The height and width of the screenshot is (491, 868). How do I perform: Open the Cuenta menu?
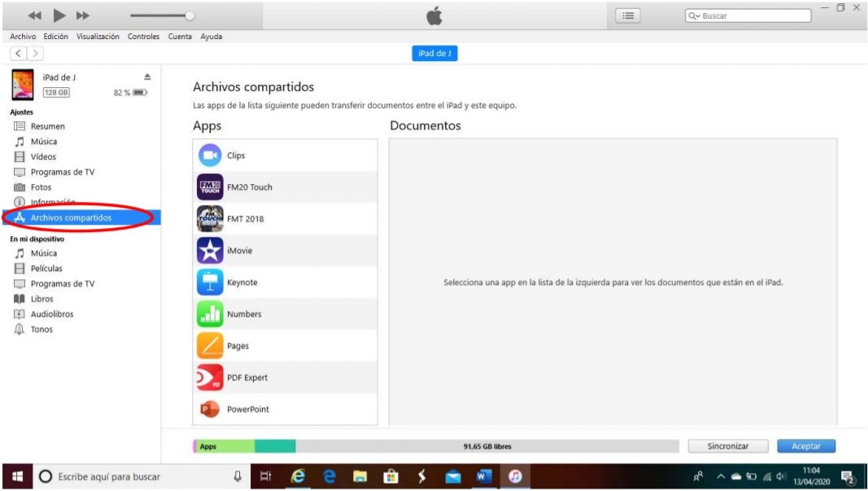point(180,37)
